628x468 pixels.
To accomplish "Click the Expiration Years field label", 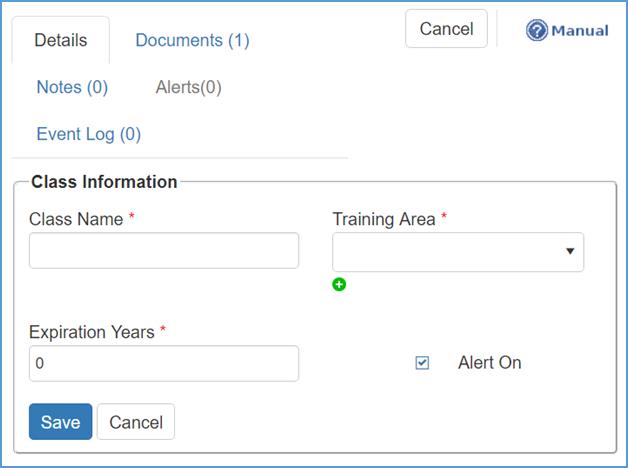I will [x=92, y=332].
